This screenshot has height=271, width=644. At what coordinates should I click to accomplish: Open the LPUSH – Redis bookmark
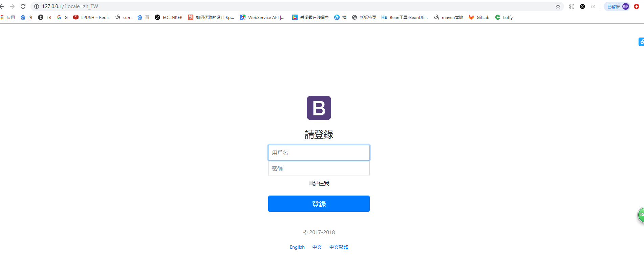pos(91,17)
